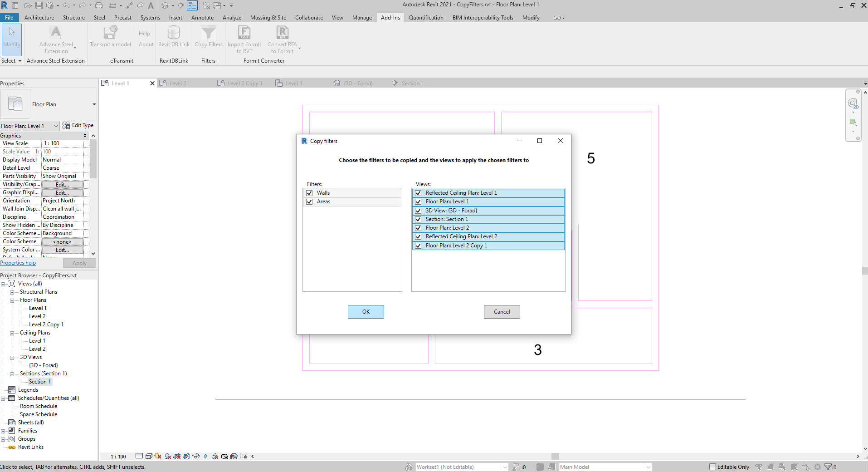Click the Detail Level square icon in view control bar

pos(139,456)
